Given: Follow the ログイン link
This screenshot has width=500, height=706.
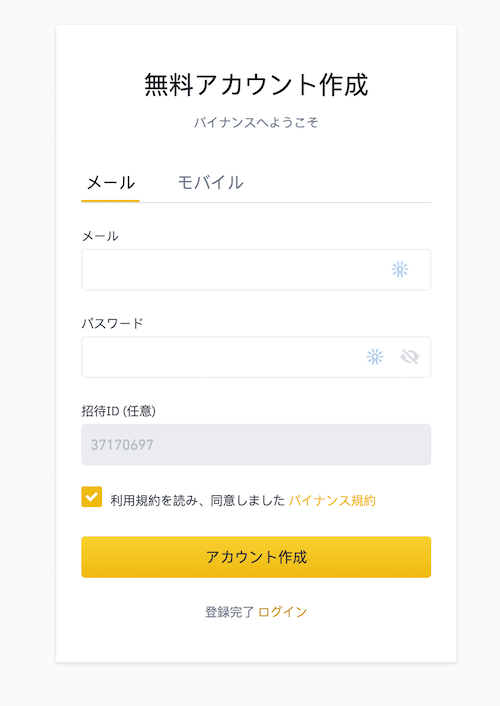Looking at the screenshot, I should [x=282, y=612].
